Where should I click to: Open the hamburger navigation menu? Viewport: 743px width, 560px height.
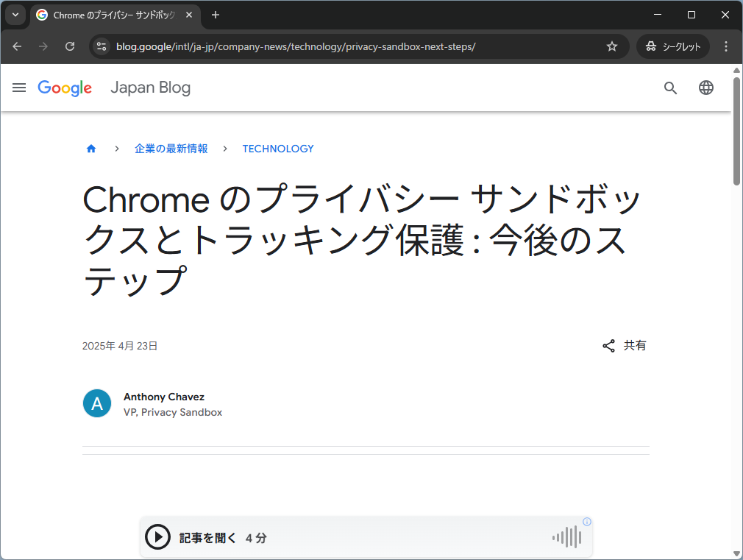coord(18,88)
